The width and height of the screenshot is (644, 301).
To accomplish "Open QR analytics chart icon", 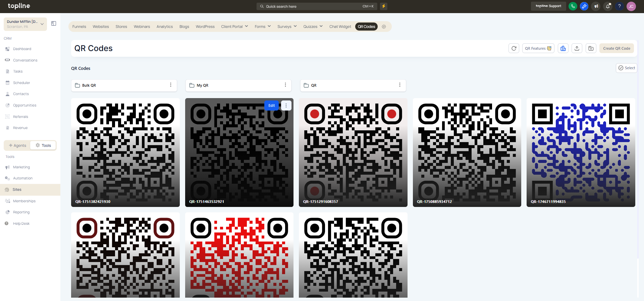I will (x=563, y=48).
